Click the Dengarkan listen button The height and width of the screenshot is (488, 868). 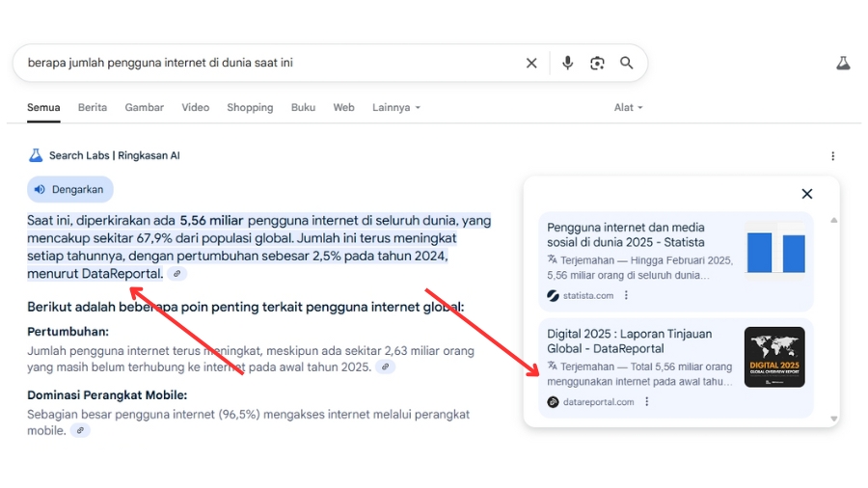[x=70, y=189]
